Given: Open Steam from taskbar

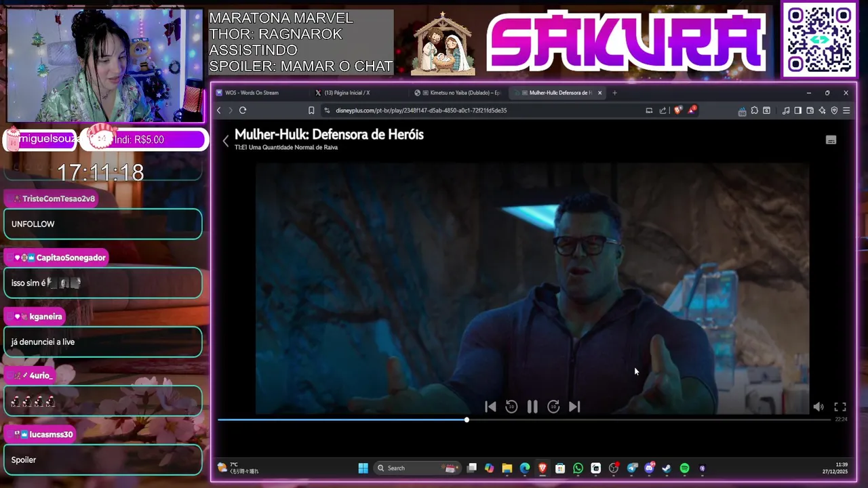Looking at the screenshot, I should (667, 468).
